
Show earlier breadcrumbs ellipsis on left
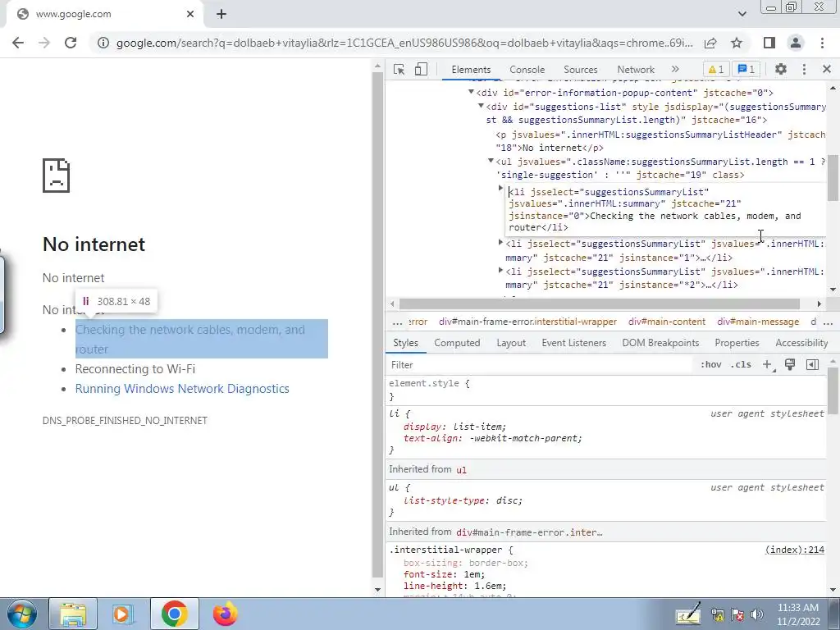pos(397,322)
